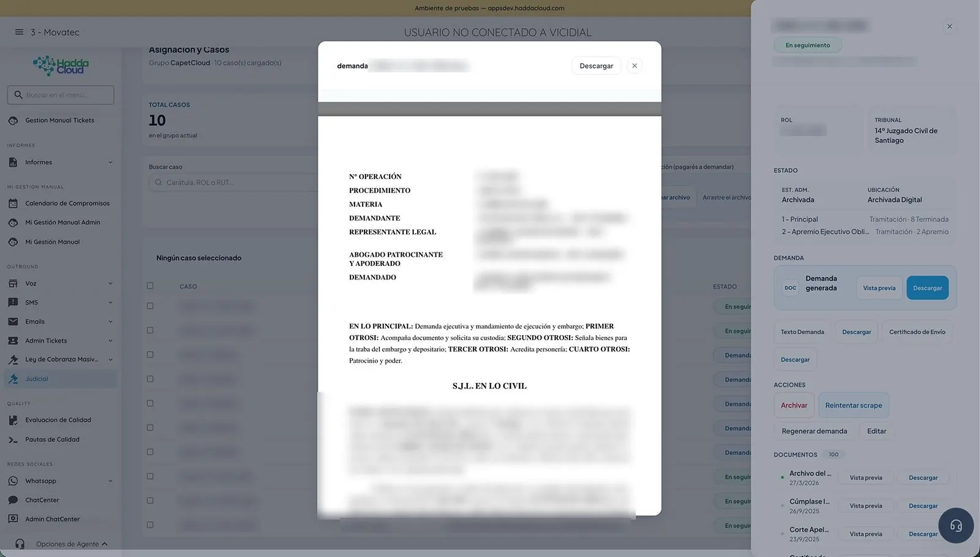Click the Whatsapp icon in sidebar

click(13, 481)
